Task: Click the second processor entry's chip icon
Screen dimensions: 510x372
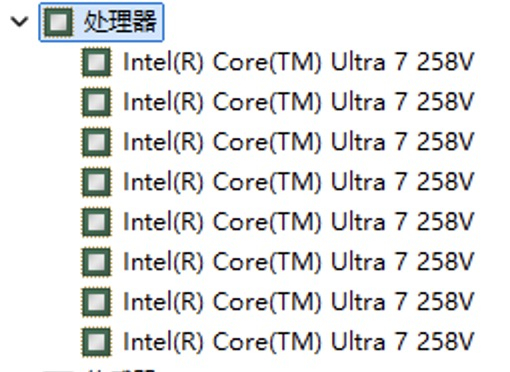Action: click(96, 102)
